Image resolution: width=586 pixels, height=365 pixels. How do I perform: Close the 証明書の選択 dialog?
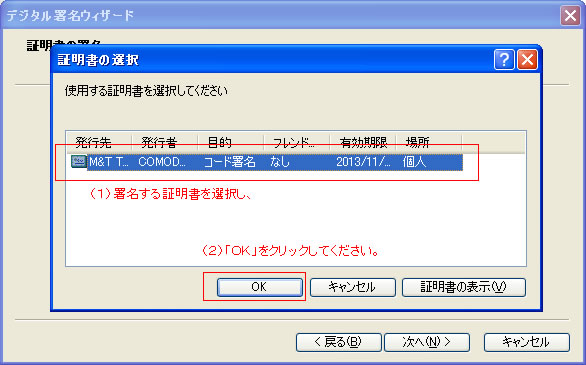[x=527, y=59]
